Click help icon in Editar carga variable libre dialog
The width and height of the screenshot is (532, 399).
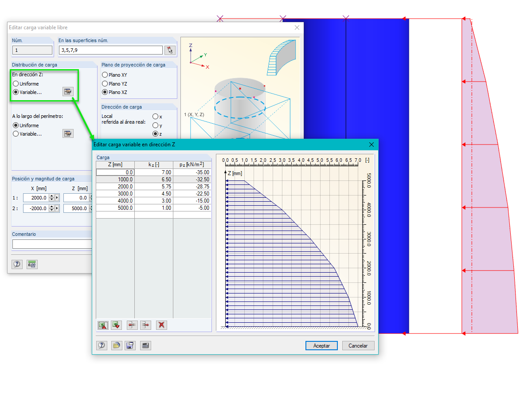coord(17,264)
